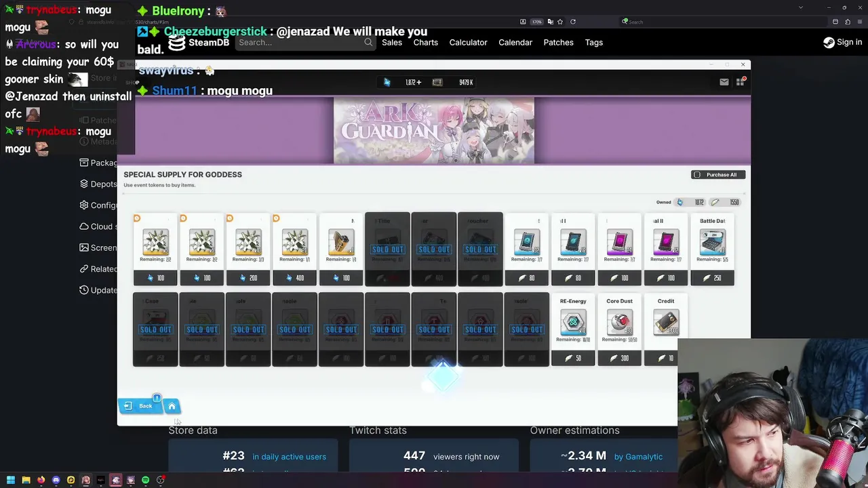
Task: Open the in-game mail envelope icon
Action: point(724,82)
